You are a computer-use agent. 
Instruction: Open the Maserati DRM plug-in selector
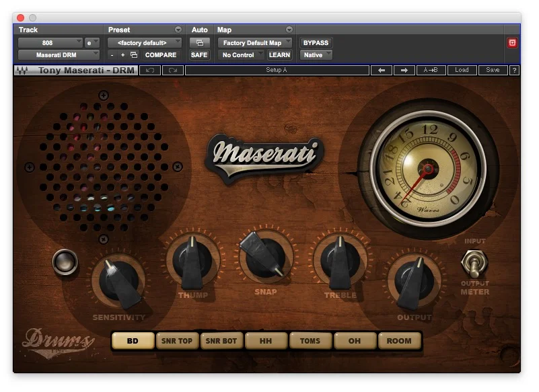click(x=59, y=55)
